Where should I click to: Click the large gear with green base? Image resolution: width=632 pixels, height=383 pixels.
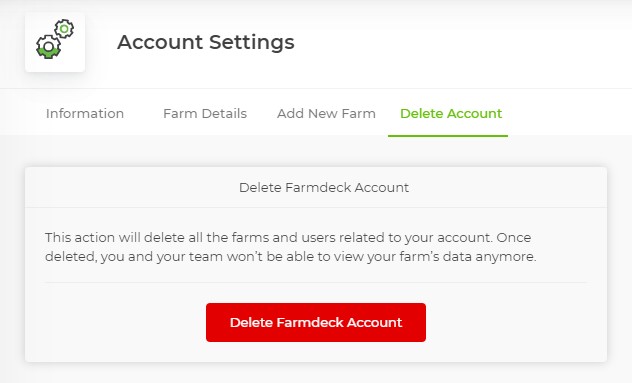coord(48,47)
